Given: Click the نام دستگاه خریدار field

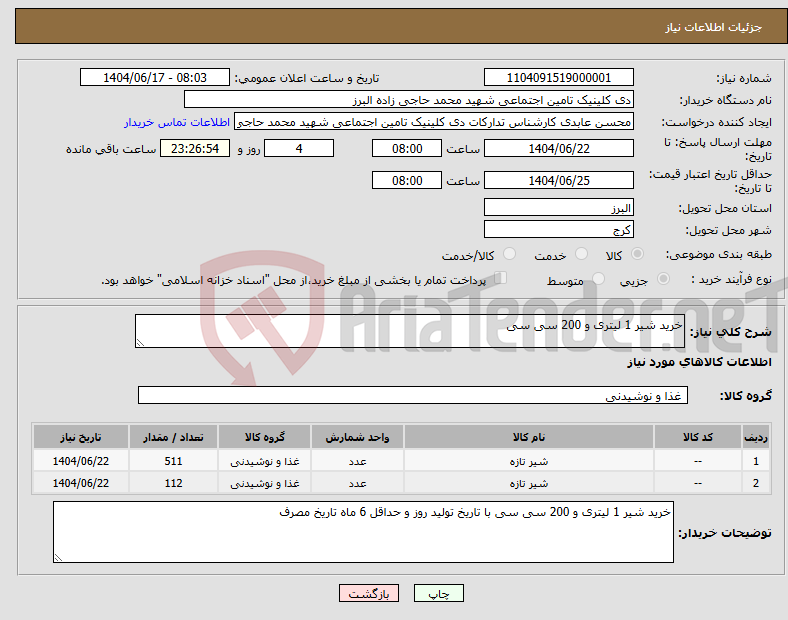Looking at the screenshot, I should (x=409, y=100).
